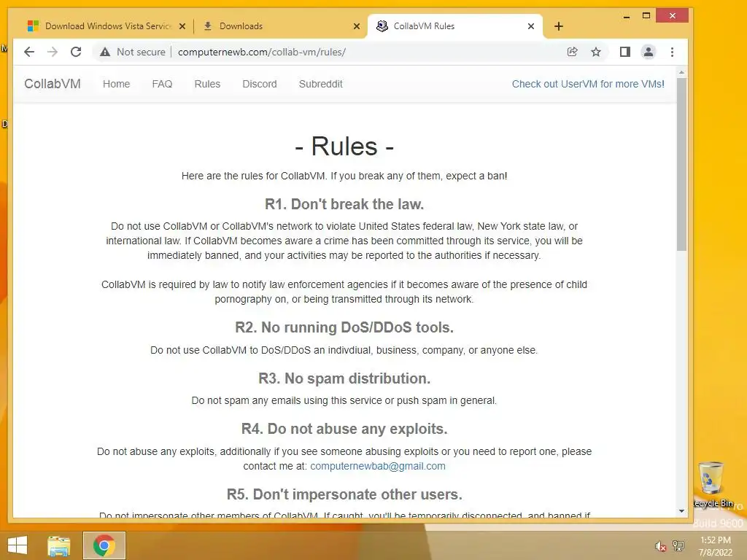Click the Not secure warning icon
Viewport: 747px width, 560px height.
tap(105, 52)
